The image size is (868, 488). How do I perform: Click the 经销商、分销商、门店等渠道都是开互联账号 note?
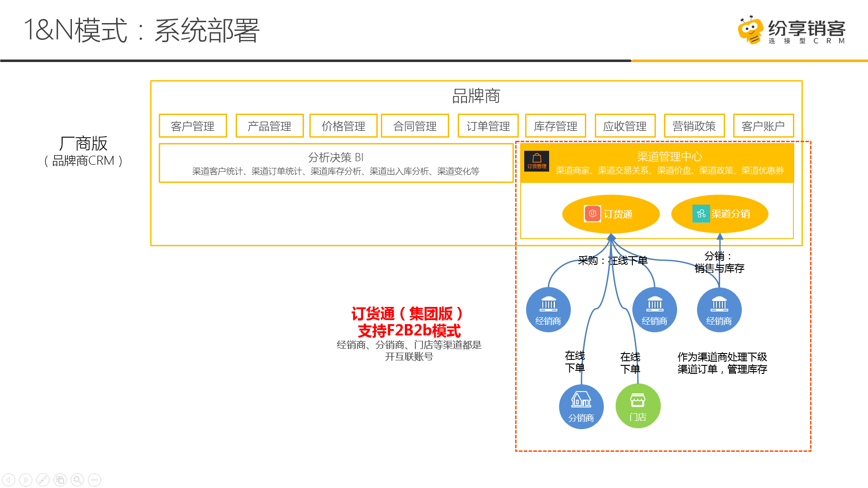(409, 351)
